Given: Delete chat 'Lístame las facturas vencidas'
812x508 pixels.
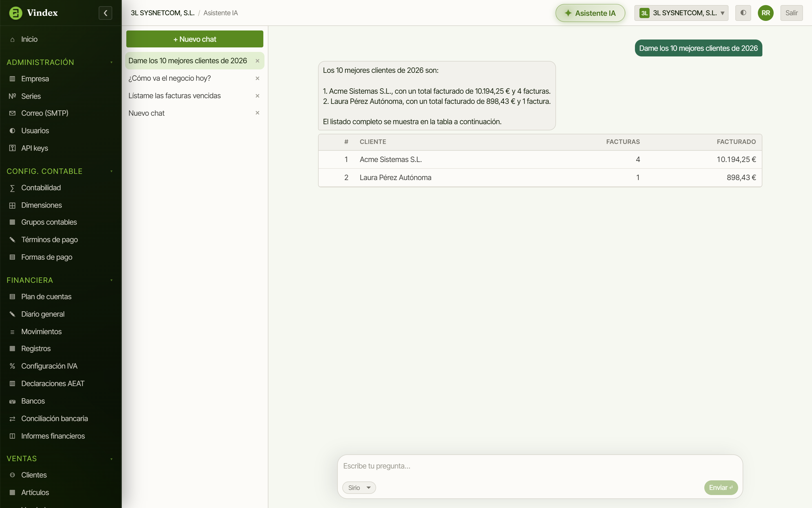Looking at the screenshot, I should point(257,96).
